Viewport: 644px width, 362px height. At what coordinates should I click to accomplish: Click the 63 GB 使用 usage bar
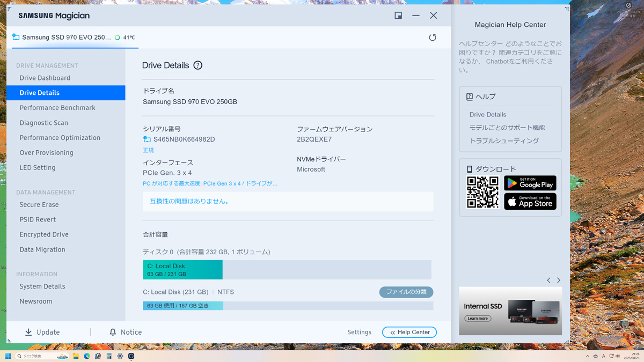pos(183,306)
